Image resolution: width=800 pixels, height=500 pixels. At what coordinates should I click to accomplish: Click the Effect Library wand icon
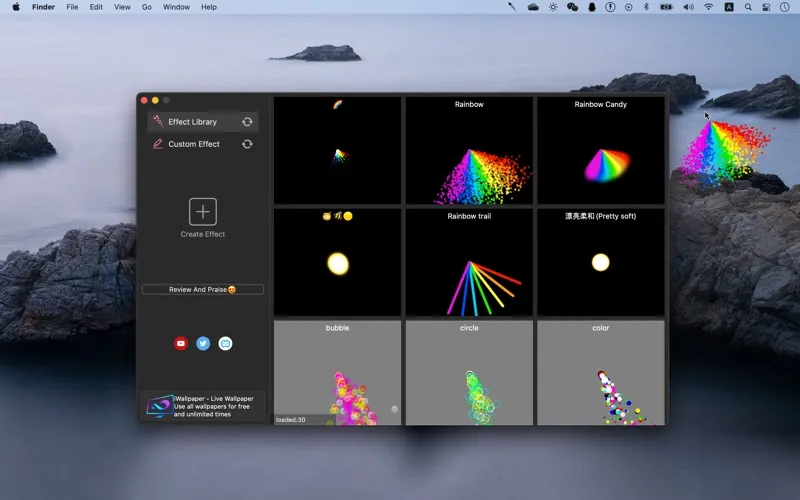coord(158,121)
